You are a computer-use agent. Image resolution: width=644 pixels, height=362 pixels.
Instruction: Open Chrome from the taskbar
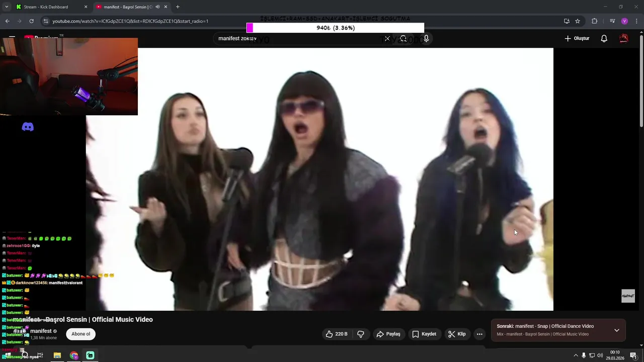(x=74, y=355)
